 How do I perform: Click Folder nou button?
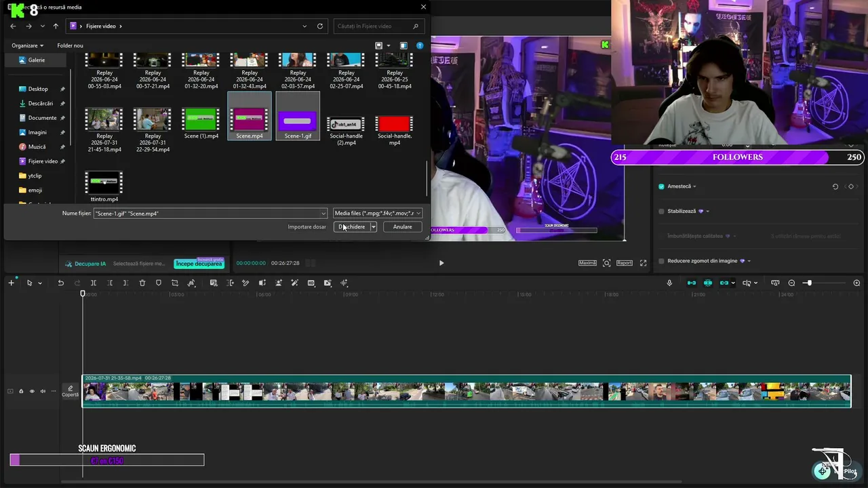click(70, 45)
